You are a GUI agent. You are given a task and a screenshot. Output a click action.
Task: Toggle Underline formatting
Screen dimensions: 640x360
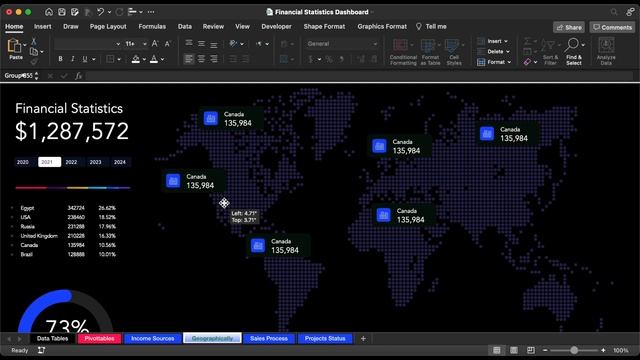[84, 59]
